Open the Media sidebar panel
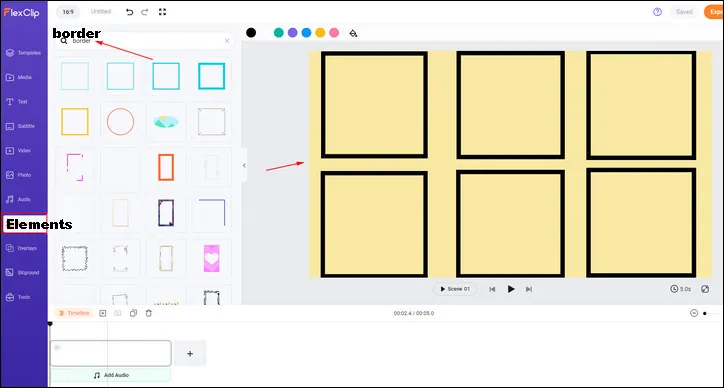Screen dimensions: 724x388 tap(19, 77)
